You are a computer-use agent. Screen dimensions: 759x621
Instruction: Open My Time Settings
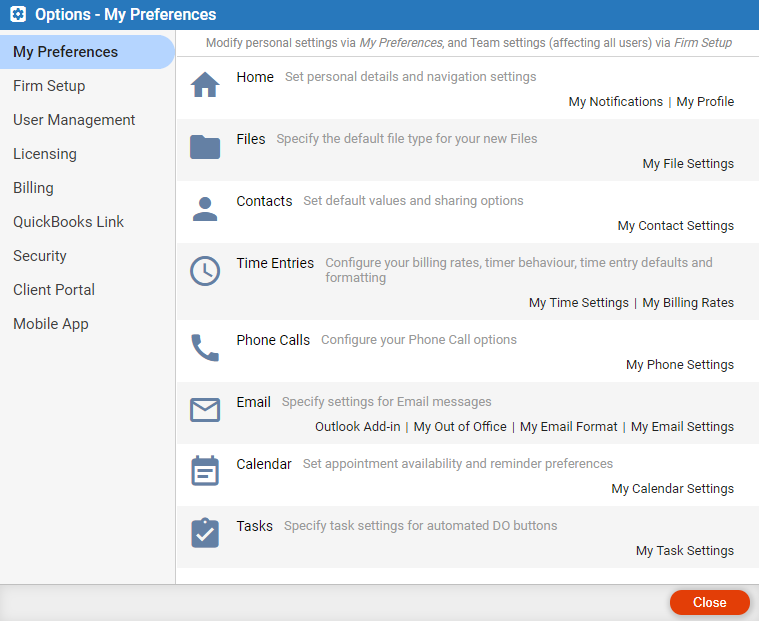578,303
